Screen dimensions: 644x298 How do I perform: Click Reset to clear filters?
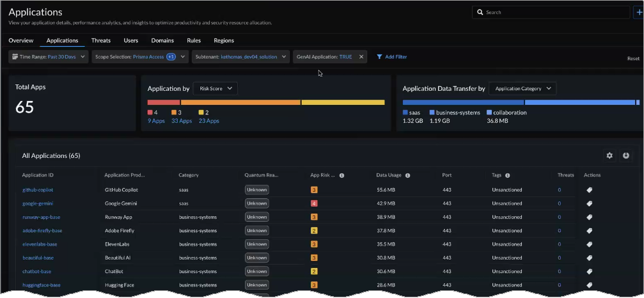[632, 58]
